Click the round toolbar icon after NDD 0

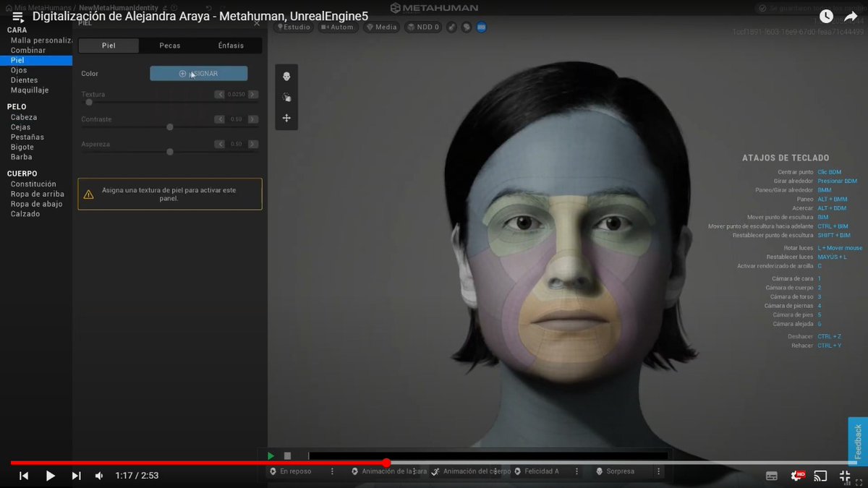pyautogui.click(x=452, y=27)
